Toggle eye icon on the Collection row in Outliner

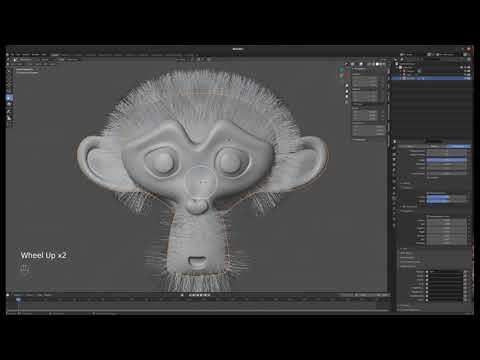pos(466,67)
